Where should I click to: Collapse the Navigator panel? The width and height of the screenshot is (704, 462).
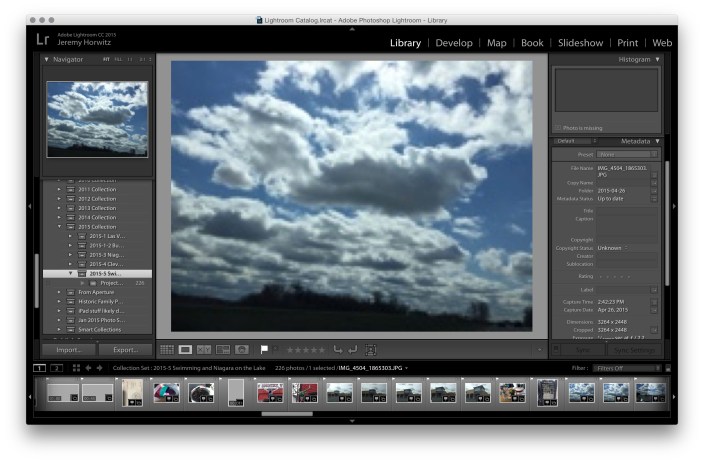point(46,60)
